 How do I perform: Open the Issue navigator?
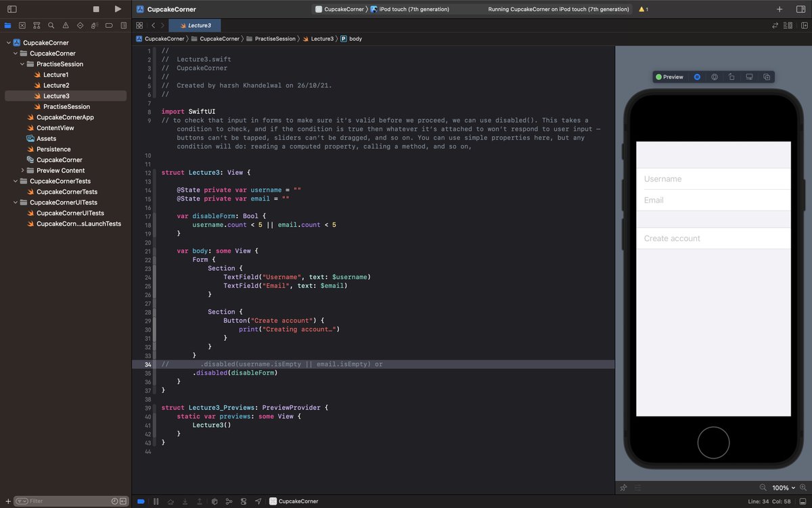click(66, 25)
